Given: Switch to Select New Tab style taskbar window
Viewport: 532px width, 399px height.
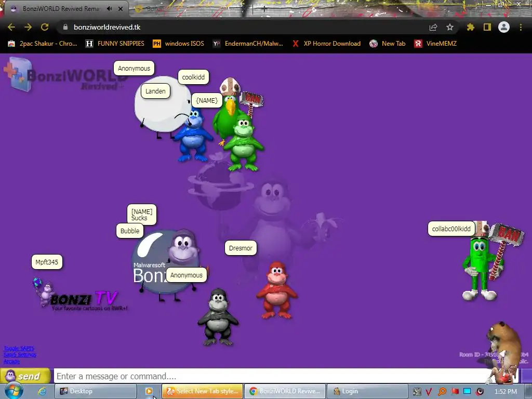Looking at the screenshot, I should 203,391.
